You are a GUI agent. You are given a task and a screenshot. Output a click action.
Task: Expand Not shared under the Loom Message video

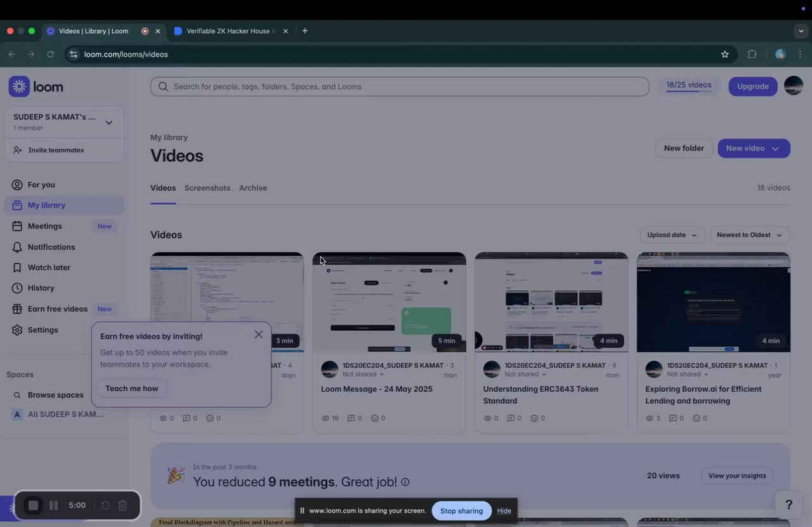point(363,375)
